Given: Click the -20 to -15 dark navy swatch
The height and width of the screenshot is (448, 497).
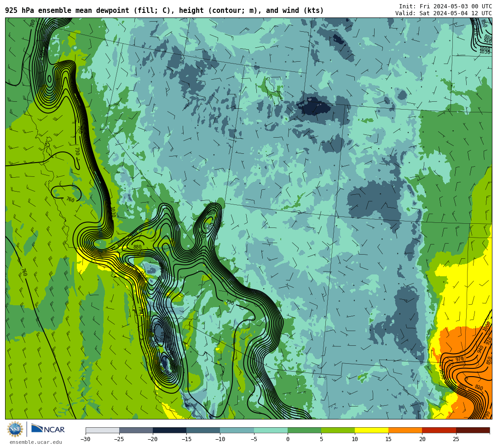Looking at the screenshot, I should point(169,430).
